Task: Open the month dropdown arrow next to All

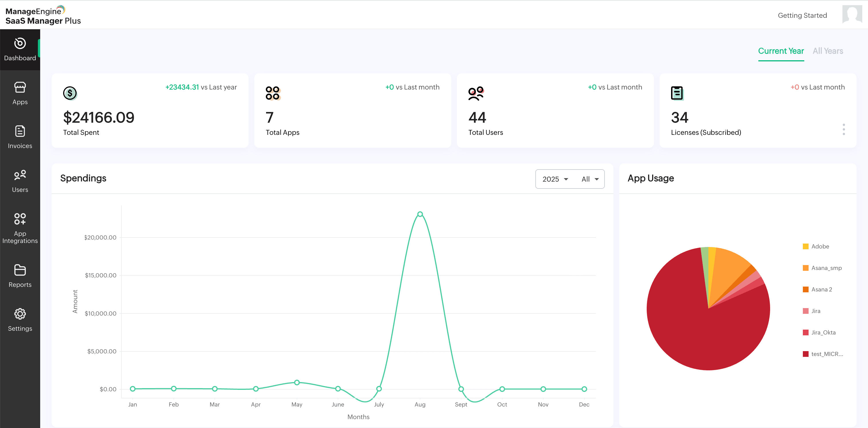Action: pyautogui.click(x=596, y=180)
